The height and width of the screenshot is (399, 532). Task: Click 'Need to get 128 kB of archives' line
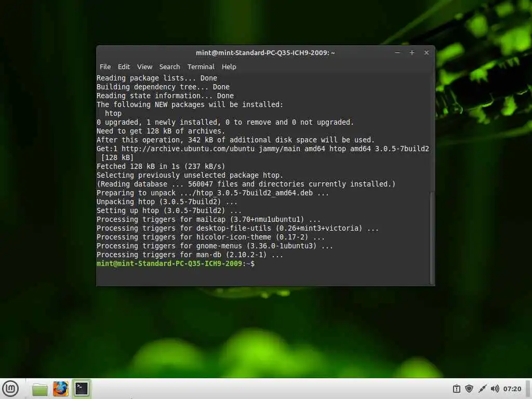tap(161, 131)
